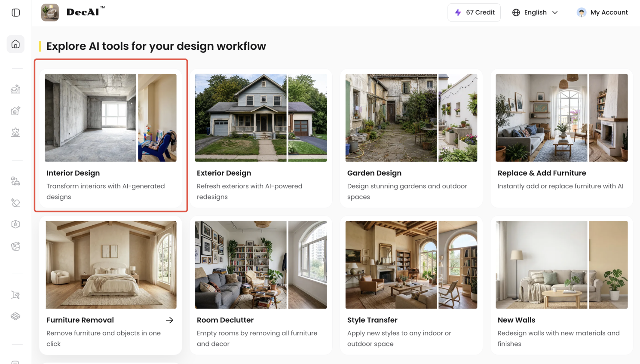Screen dimensions: 640x364
Task: Select the stacked photos icon in sidebar
Action: [x=15, y=246]
